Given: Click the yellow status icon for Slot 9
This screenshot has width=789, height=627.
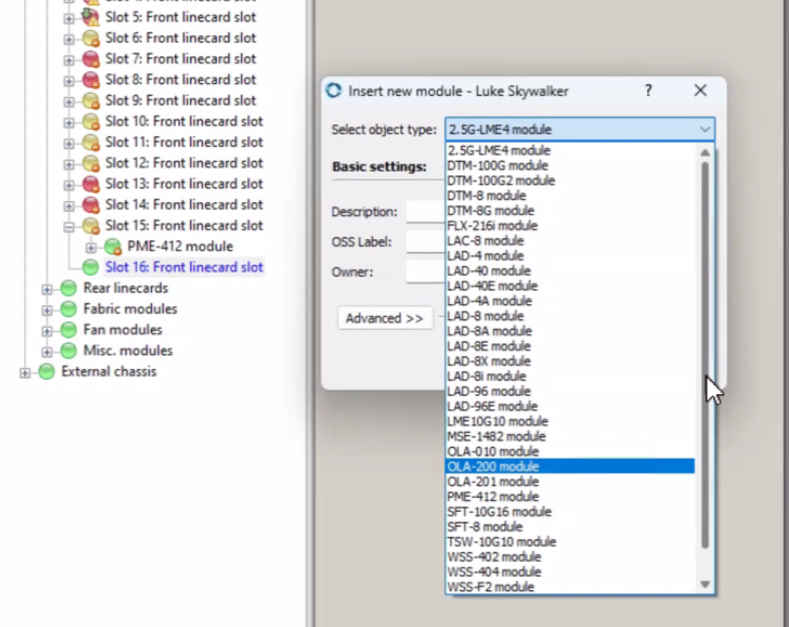Looking at the screenshot, I should 91,101.
